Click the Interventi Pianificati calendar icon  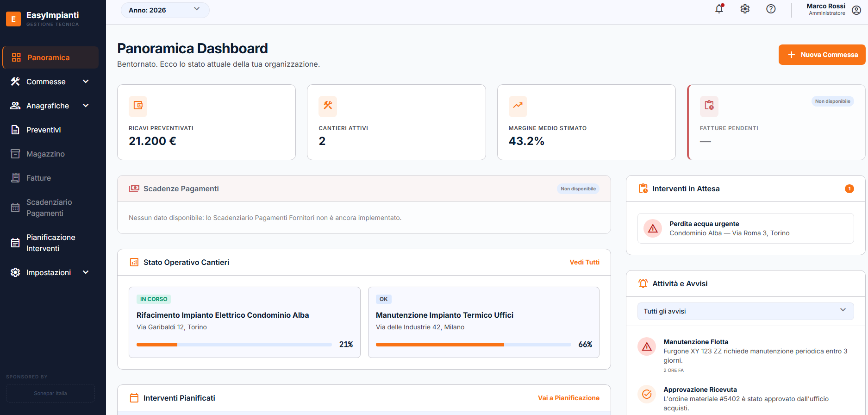(x=134, y=398)
